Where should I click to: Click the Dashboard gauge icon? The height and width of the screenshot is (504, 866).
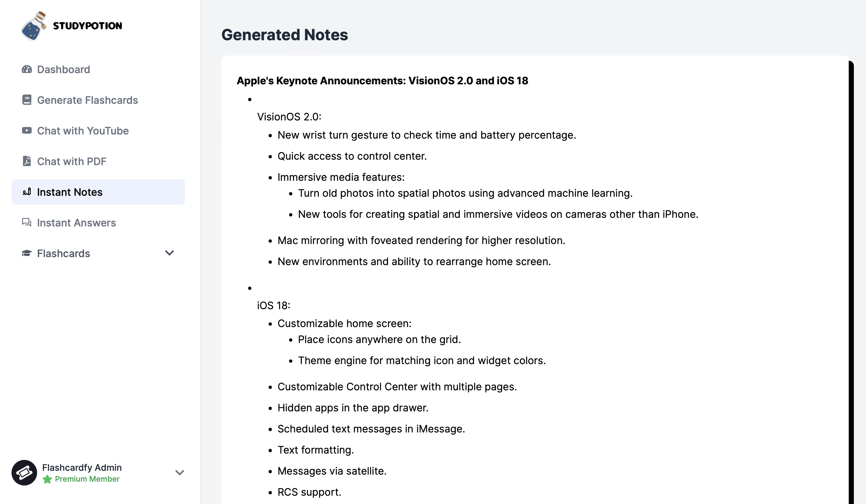tap(27, 69)
